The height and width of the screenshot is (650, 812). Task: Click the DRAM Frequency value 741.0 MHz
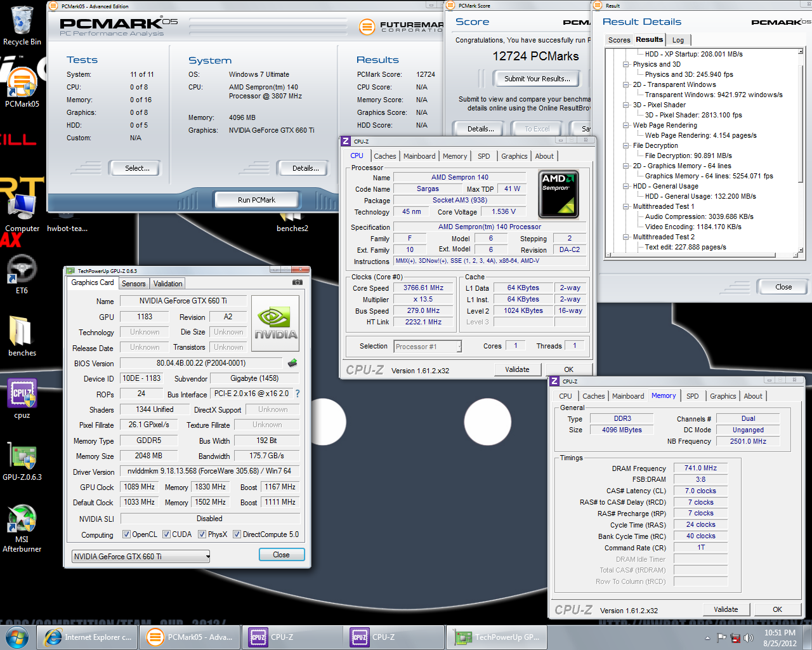700,468
